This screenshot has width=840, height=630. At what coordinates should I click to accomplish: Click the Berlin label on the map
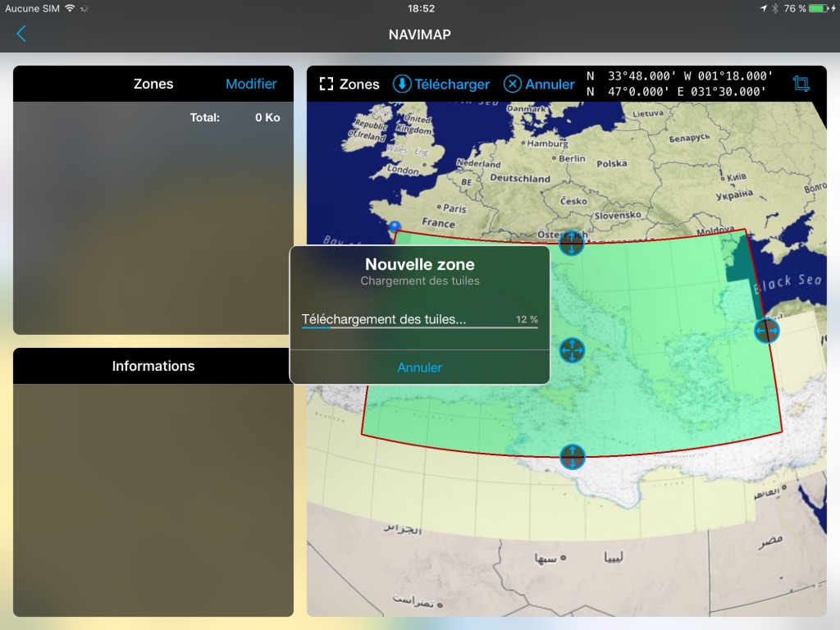[x=572, y=158]
